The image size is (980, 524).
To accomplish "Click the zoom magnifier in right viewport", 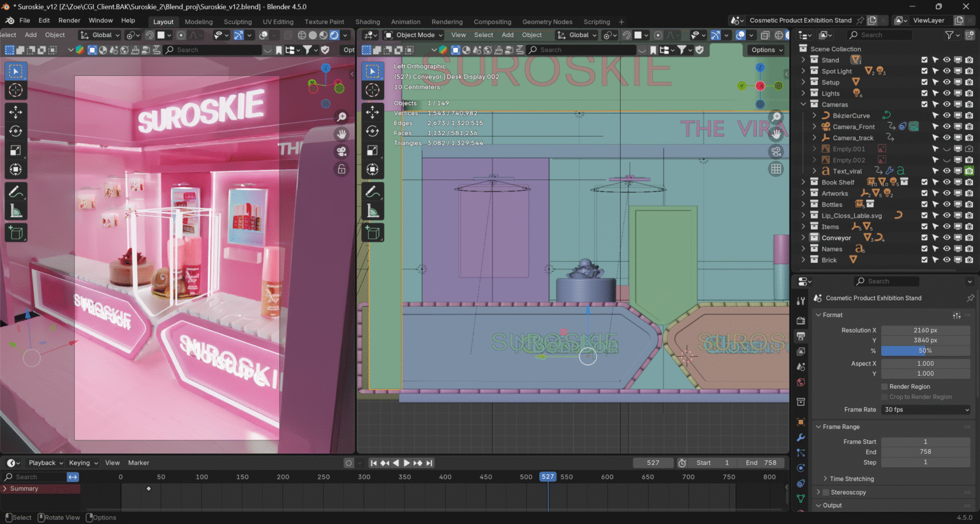I will coord(776,117).
